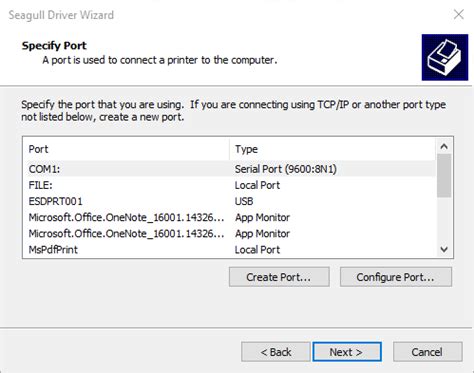Close the wizard window with the X
474x373 pixels.
(459, 14)
